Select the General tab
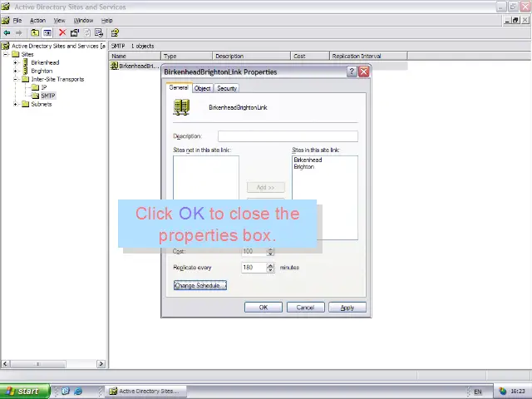 [179, 87]
